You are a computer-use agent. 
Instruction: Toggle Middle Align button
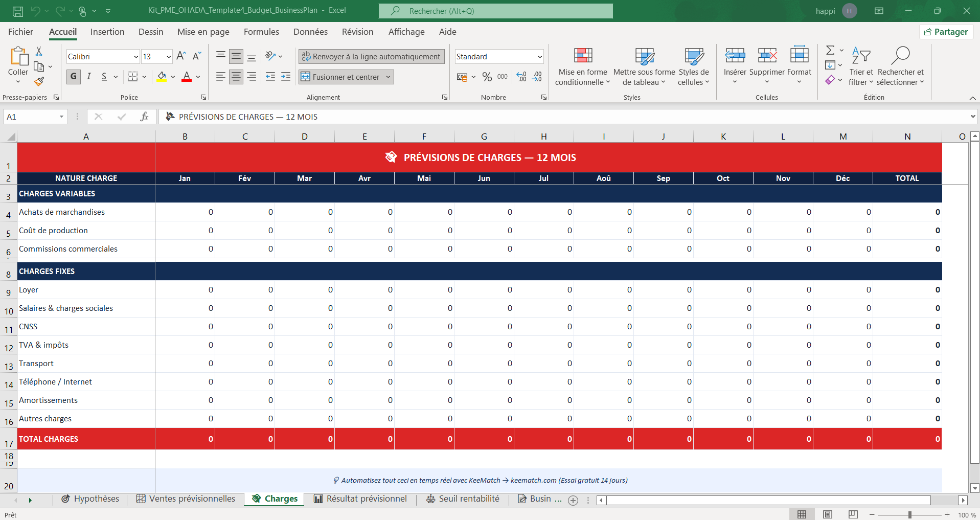(x=236, y=56)
